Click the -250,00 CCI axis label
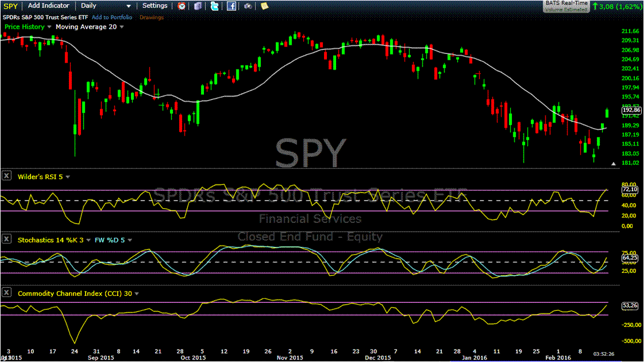644x362 pixels. 631,325
